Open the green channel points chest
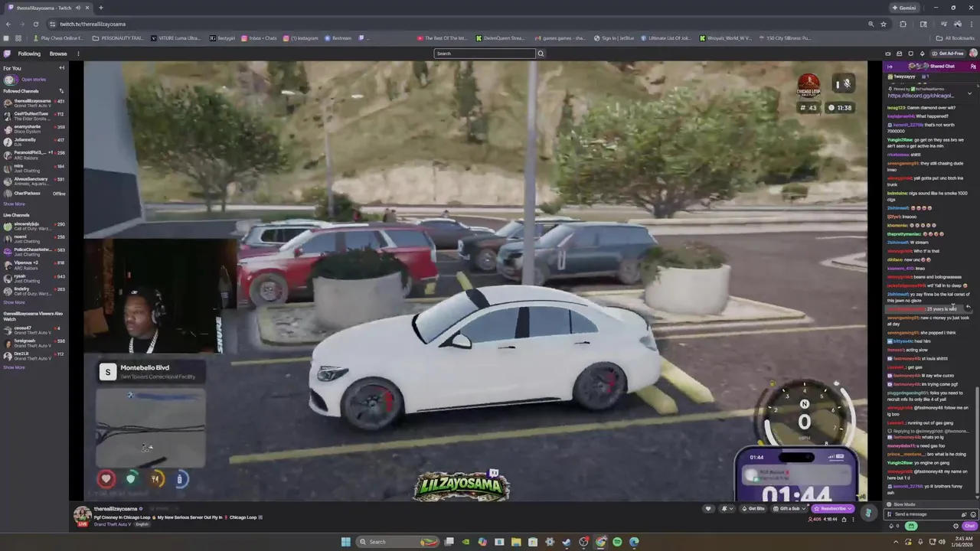This screenshot has height=551, width=980. coord(910,527)
